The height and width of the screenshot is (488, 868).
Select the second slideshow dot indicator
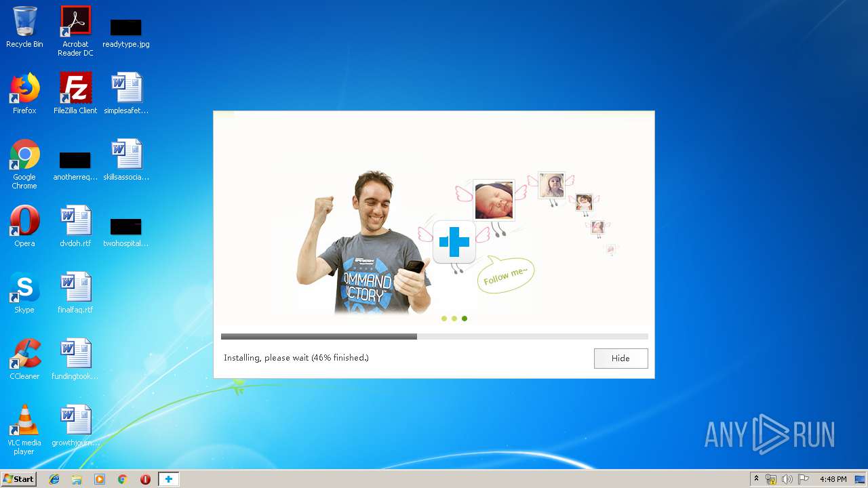point(454,319)
